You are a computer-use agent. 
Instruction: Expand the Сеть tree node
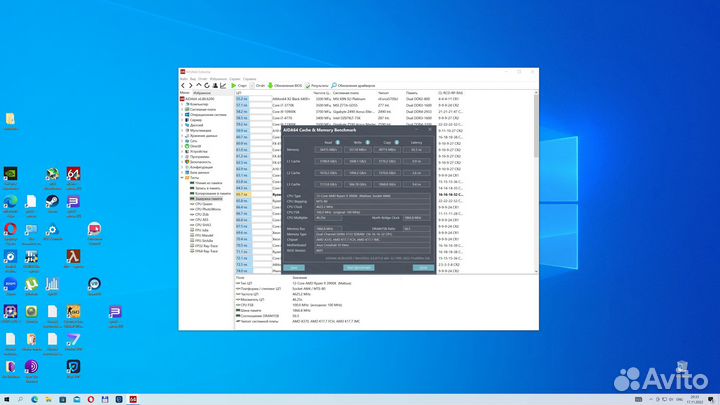(182, 141)
